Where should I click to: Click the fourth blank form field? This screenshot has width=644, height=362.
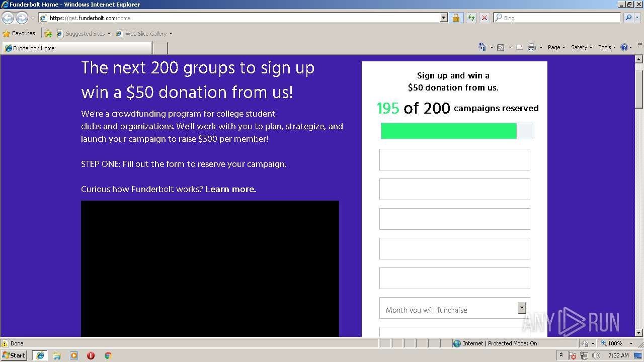pyautogui.click(x=454, y=248)
